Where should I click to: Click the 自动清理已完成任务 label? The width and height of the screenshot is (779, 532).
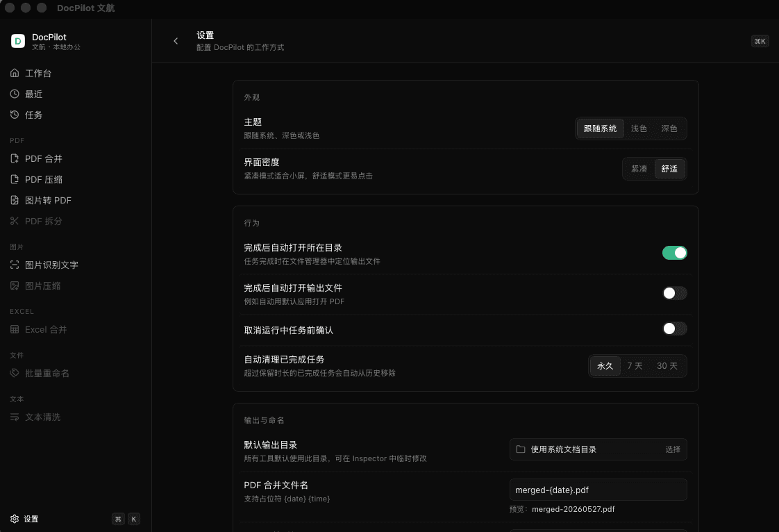(x=284, y=360)
